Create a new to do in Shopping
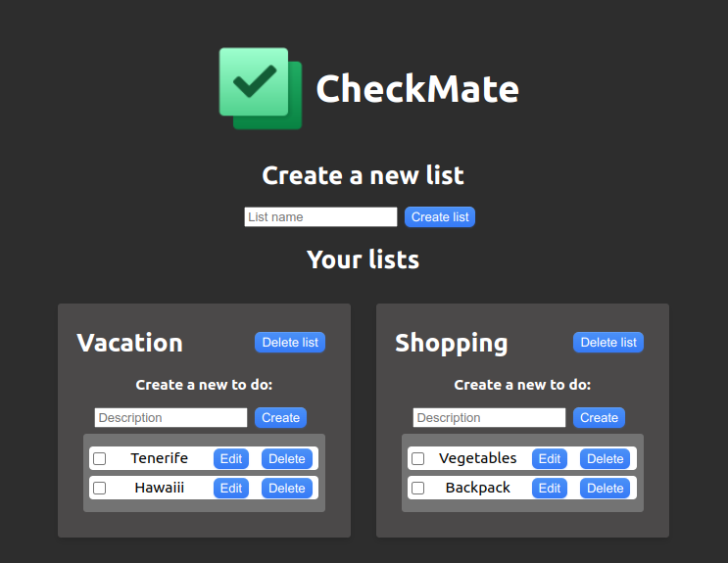Screen dimensions: 728x563 coord(599,418)
